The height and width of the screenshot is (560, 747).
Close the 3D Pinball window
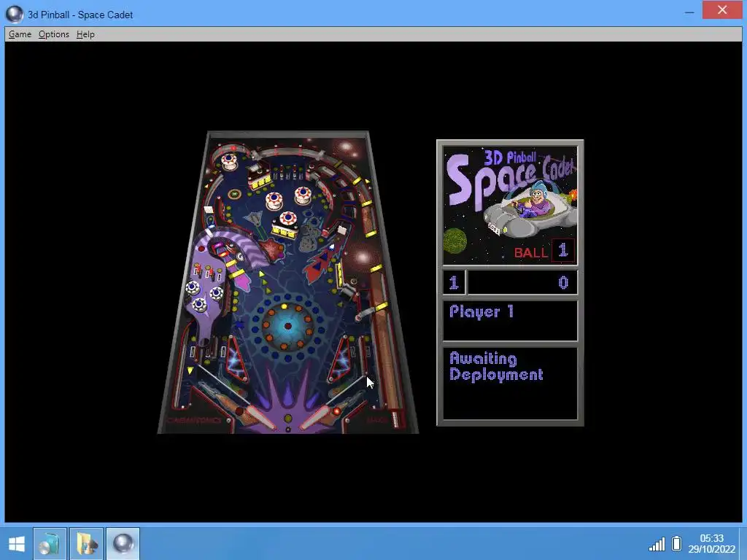pos(722,10)
